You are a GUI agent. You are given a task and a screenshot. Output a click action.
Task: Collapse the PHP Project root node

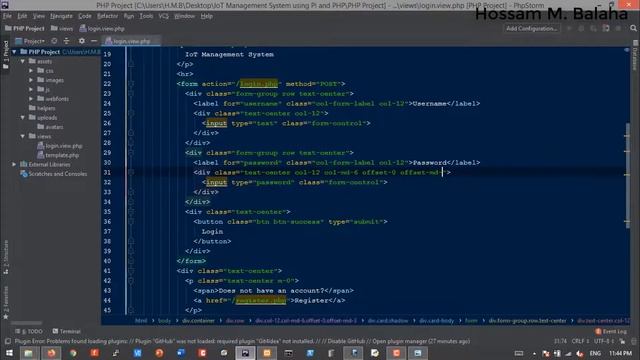(x=14, y=52)
